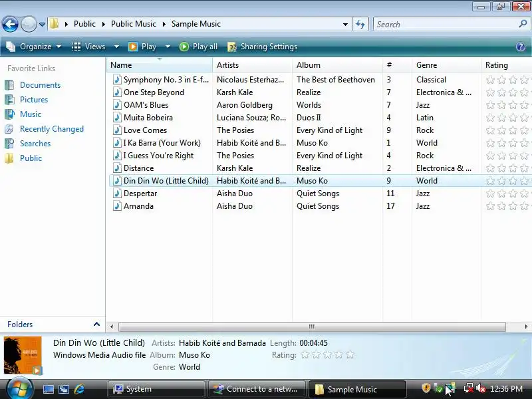Open Recently Changed favorite link

pos(52,129)
